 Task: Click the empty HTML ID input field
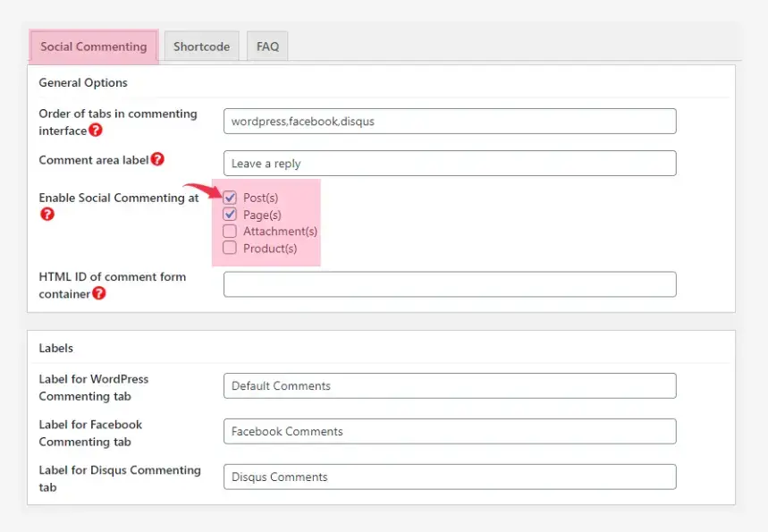point(449,284)
